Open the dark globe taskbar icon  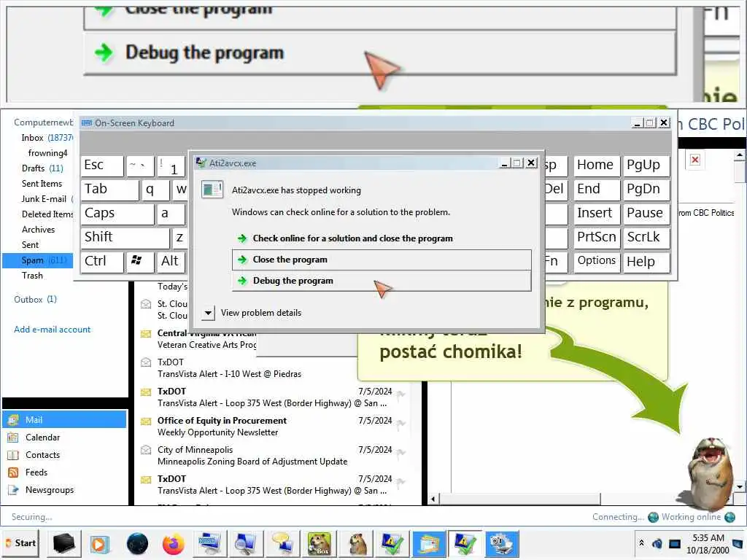tap(138, 543)
